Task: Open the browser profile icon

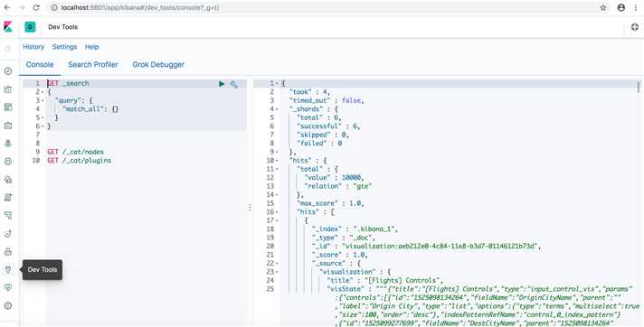Action: pos(621,7)
